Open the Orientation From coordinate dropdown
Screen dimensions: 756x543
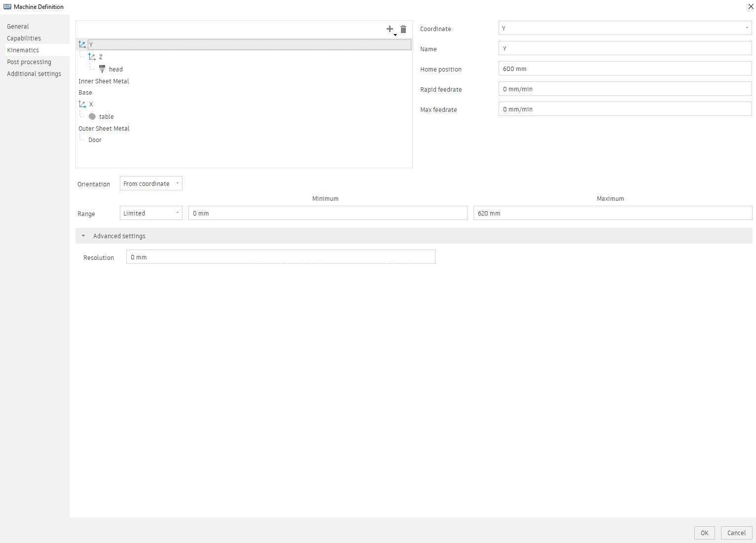(151, 183)
